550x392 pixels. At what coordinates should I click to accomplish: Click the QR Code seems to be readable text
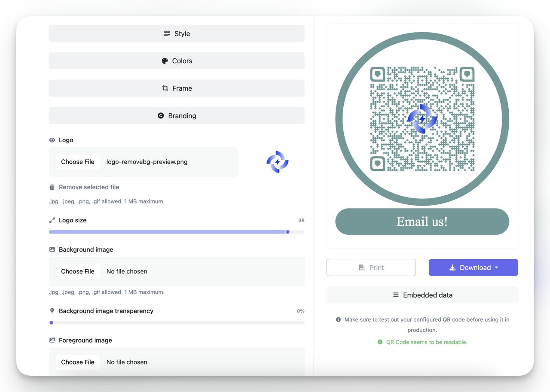[x=427, y=342]
